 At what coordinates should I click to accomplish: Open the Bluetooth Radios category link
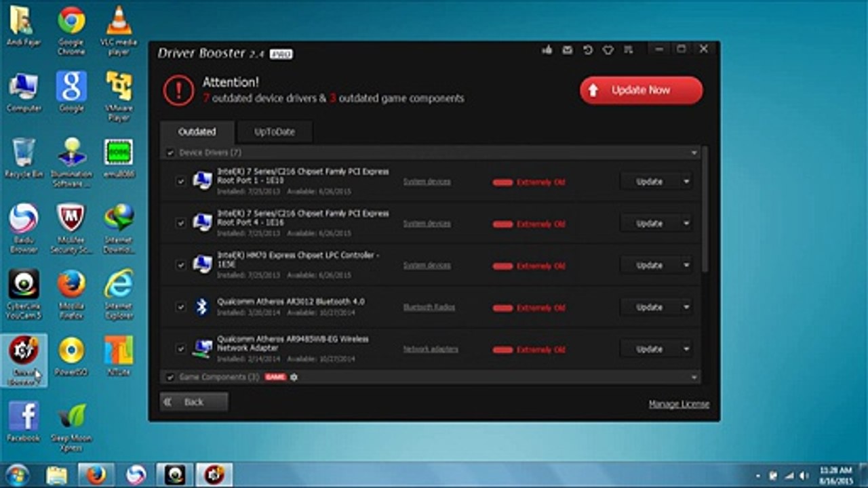429,307
